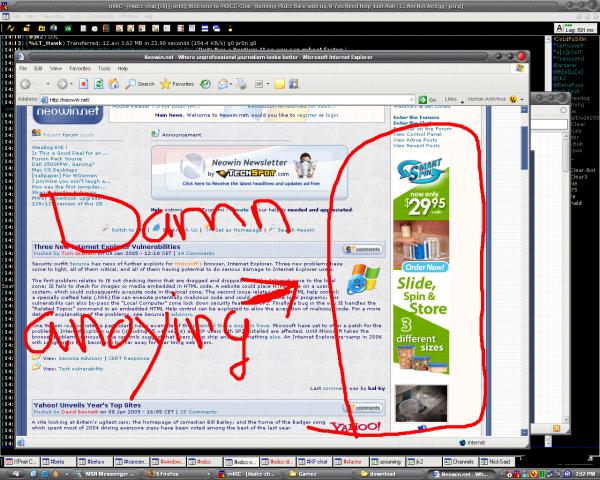The height and width of the screenshot is (480, 600).
Task: Click comments button on IE Vulnerabilities article
Action: (x=363, y=250)
